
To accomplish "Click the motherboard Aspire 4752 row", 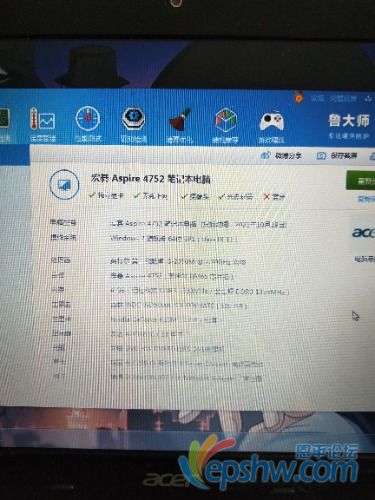I will pos(172,276).
